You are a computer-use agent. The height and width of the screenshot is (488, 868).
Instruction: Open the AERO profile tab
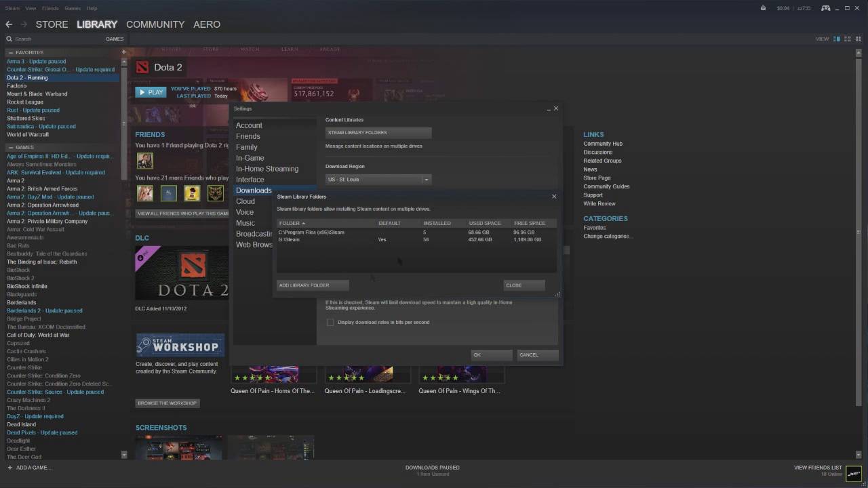tap(207, 24)
